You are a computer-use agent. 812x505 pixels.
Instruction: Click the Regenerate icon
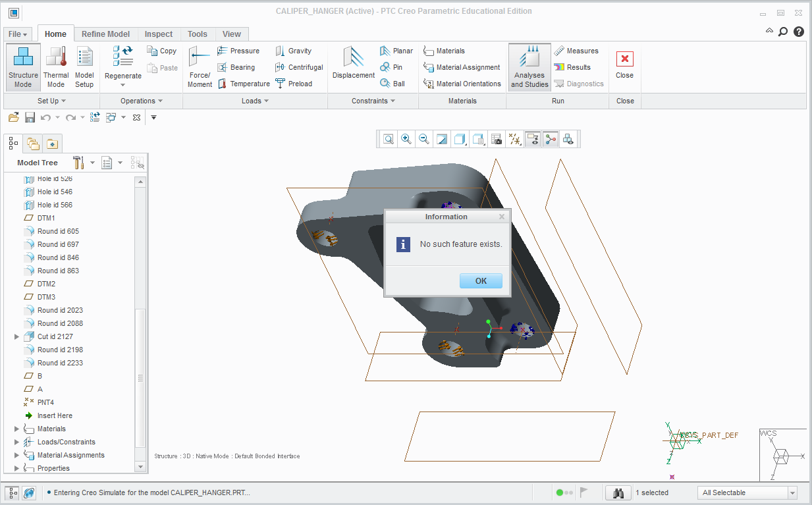123,56
